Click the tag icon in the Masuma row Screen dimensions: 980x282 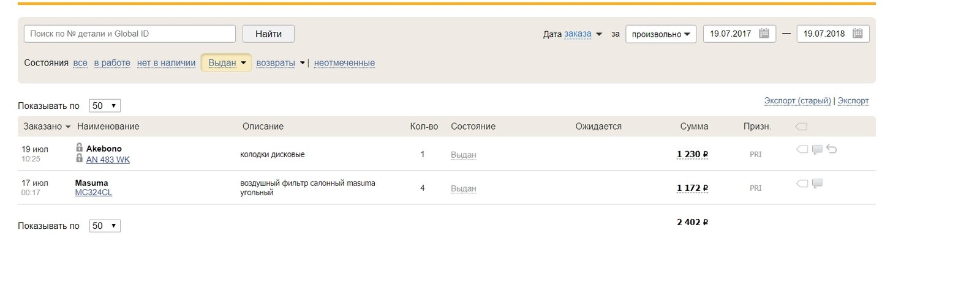(802, 184)
